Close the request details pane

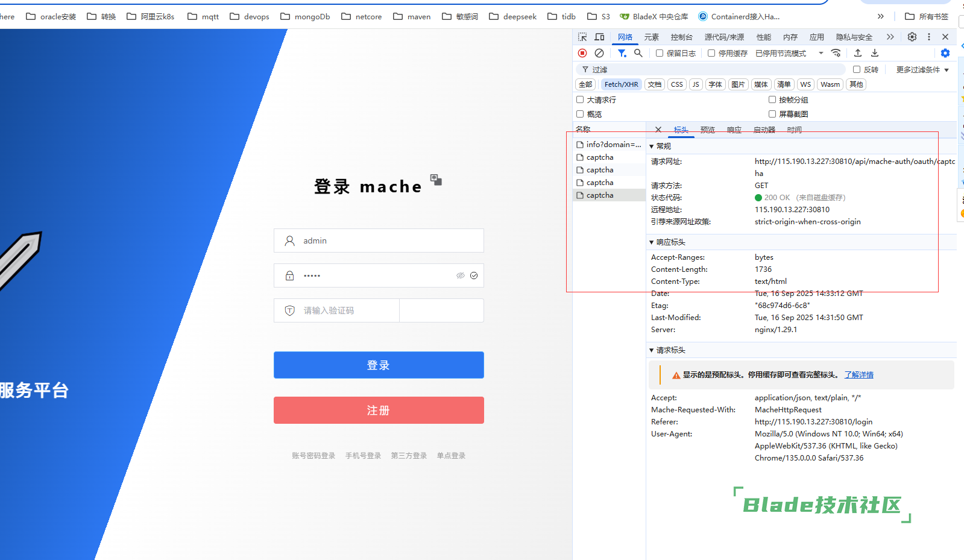click(658, 130)
